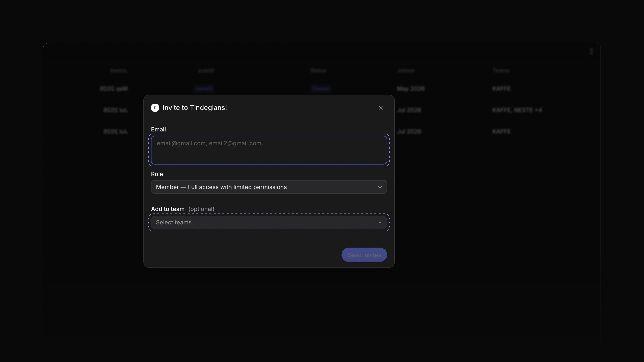
Task: Open the three-dot menu behind dialog
Action: tap(591, 51)
